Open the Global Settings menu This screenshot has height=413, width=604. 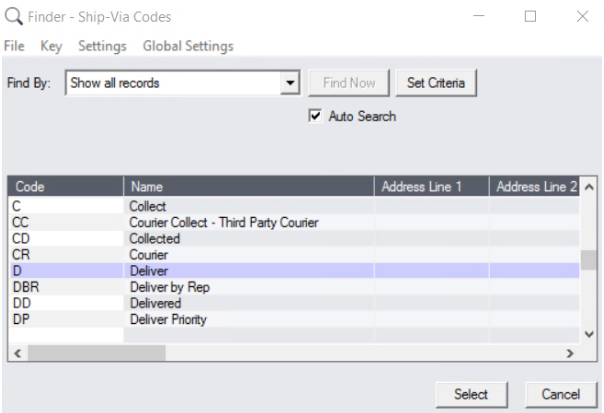188,46
